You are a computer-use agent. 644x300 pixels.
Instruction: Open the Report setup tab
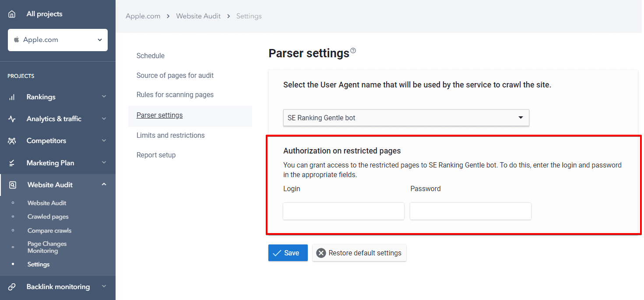tap(156, 155)
